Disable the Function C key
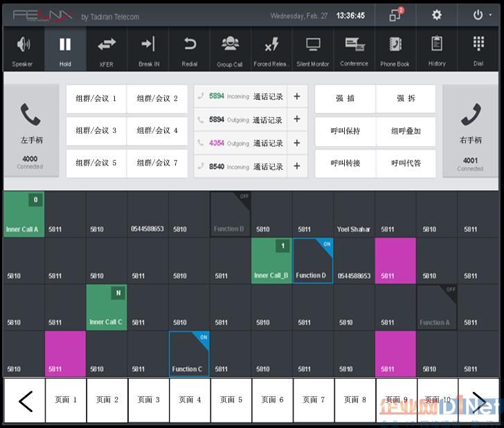 (x=189, y=354)
